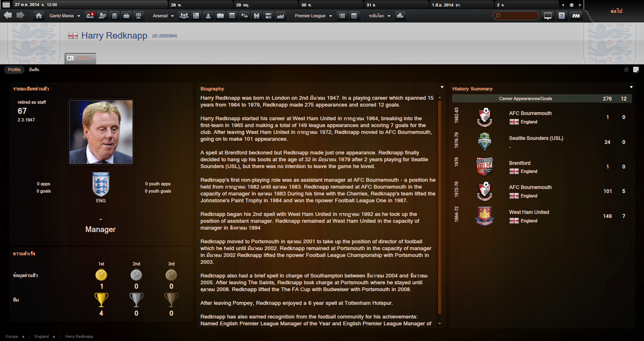Open the clipboard notebook icon

[x=114, y=16]
